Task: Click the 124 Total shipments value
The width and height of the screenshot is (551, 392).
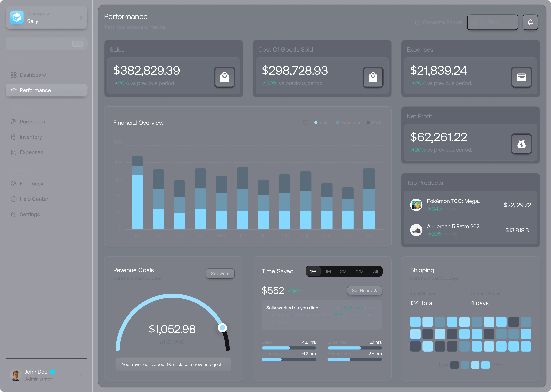Action: 422,303
